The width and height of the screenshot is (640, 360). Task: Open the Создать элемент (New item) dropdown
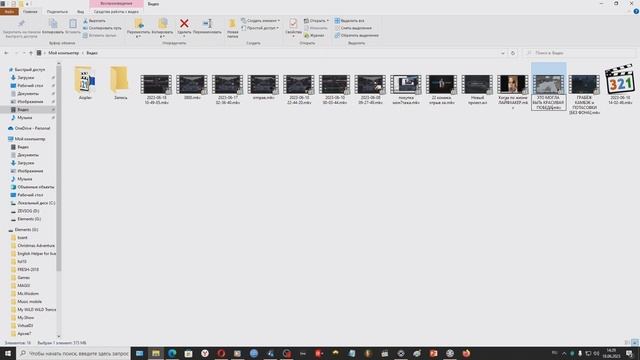(260, 21)
